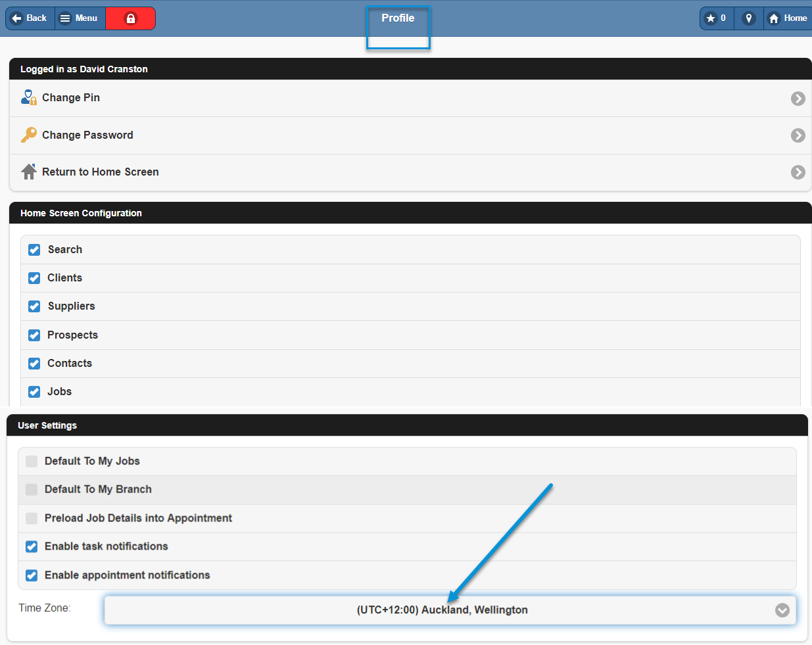Click the house icon for Return to Home
Viewport: 812px width, 645px height.
[29, 172]
